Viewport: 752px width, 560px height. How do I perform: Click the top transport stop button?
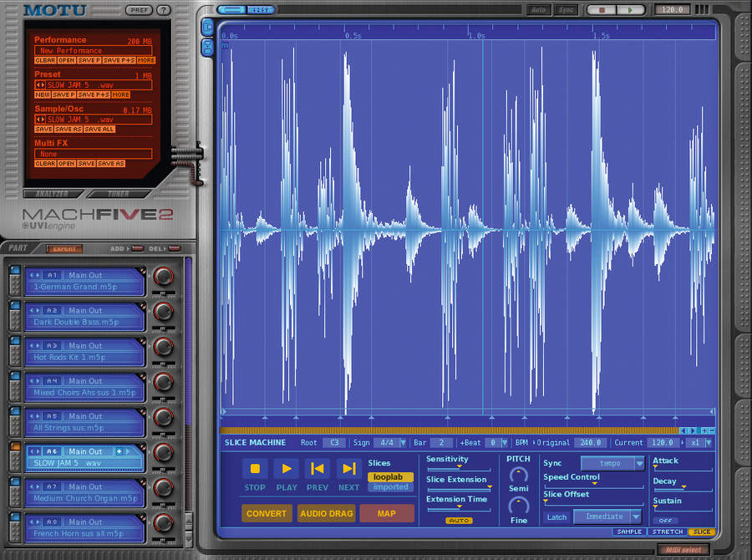pos(602,9)
